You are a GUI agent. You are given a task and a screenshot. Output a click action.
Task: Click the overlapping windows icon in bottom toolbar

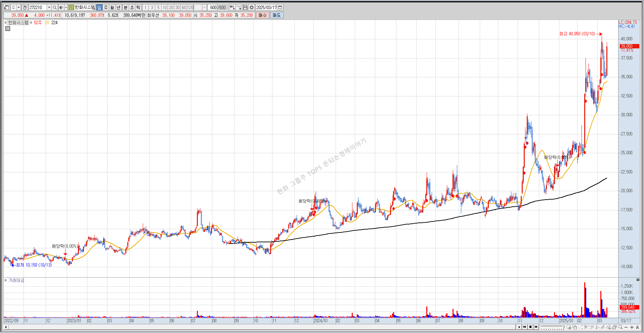[574, 327]
